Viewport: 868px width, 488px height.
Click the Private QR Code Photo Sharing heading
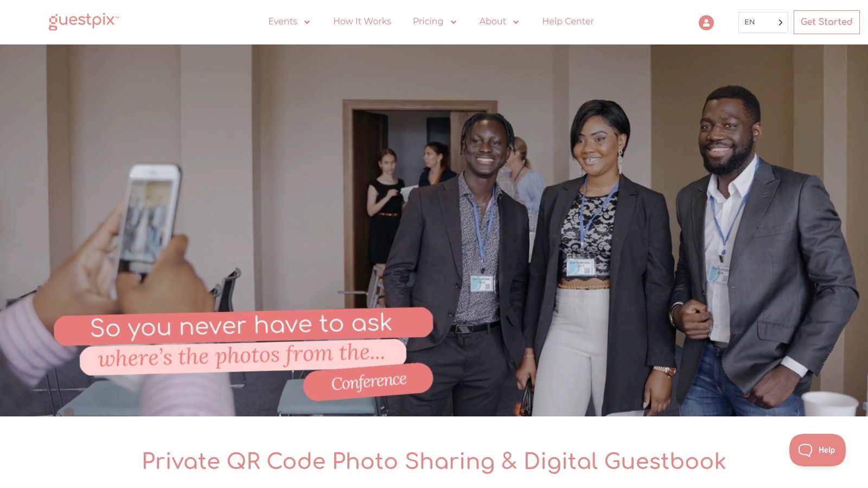[434, 461]
